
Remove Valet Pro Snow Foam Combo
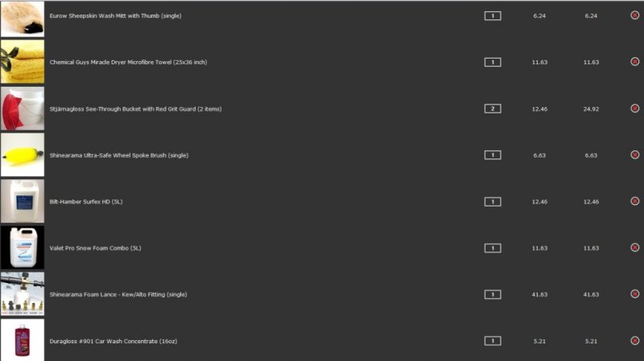(x=634, y=248)
